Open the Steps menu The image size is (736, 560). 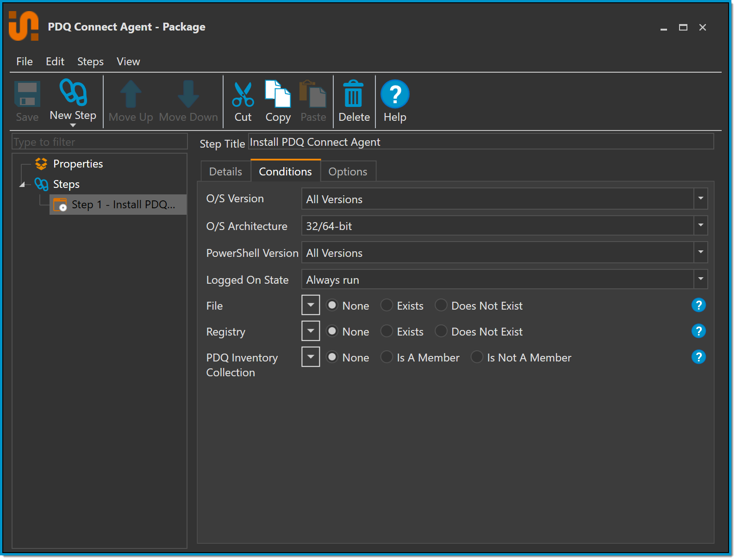(90, 62)
